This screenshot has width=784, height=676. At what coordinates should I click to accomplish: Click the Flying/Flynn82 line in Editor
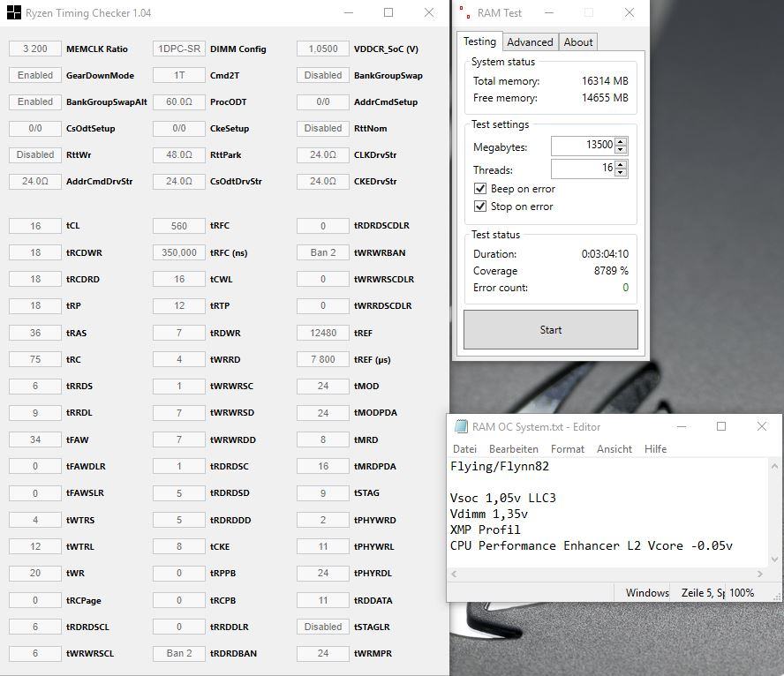(x=500, y=467)
